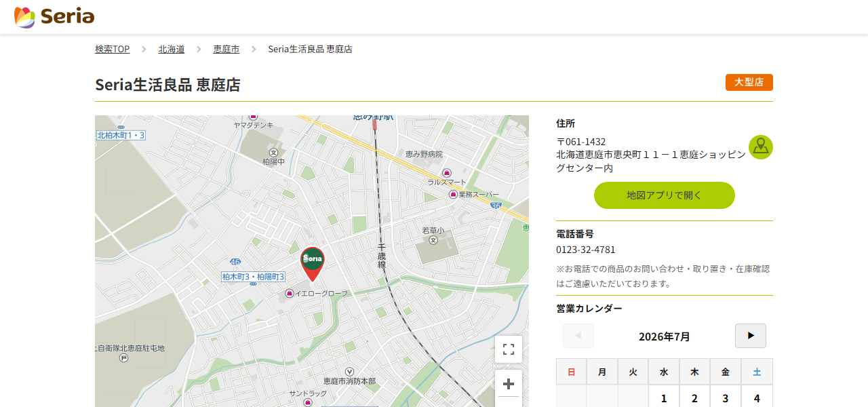868x407 pixels.
Task: Select July 4 in the calendar
Action: (757, 398)
